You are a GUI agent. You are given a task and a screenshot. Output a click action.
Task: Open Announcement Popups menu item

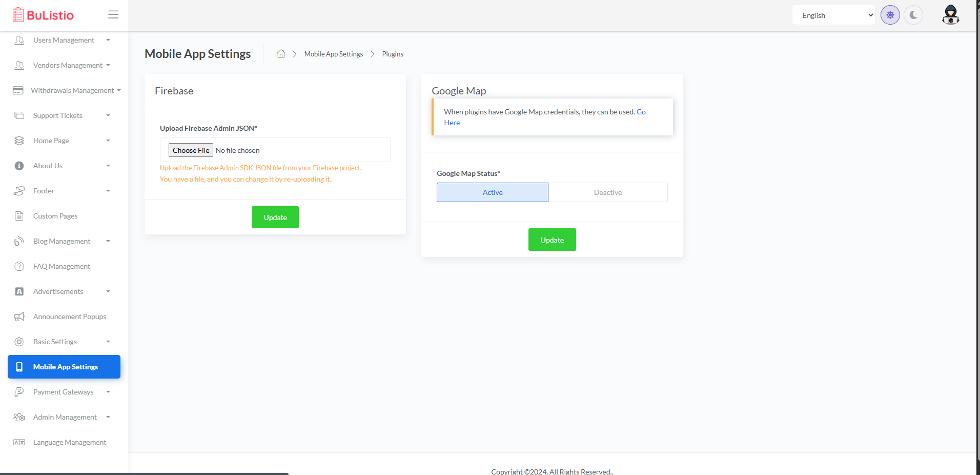point(64,316)
